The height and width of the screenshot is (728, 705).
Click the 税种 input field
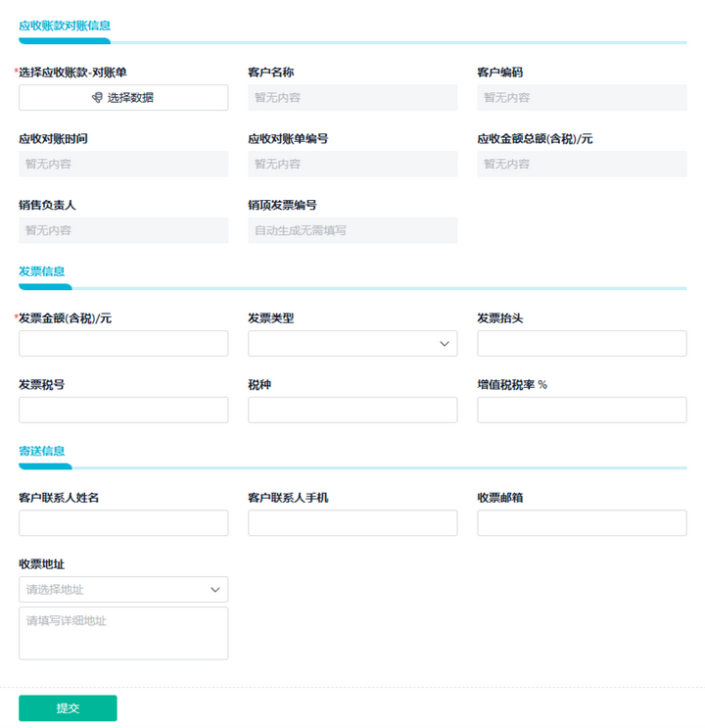pos(352,411)
